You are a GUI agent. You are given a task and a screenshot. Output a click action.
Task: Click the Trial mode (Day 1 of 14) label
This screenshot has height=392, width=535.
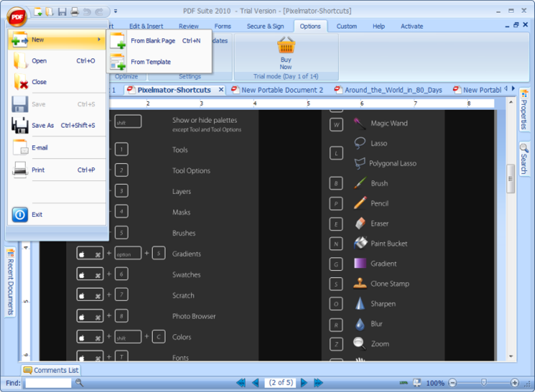click(286, 77)
